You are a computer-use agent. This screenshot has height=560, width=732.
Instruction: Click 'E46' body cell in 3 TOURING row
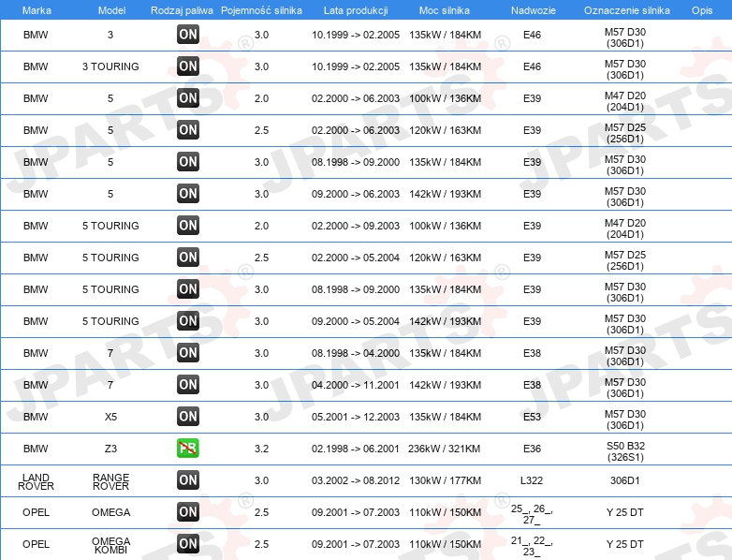532,66
